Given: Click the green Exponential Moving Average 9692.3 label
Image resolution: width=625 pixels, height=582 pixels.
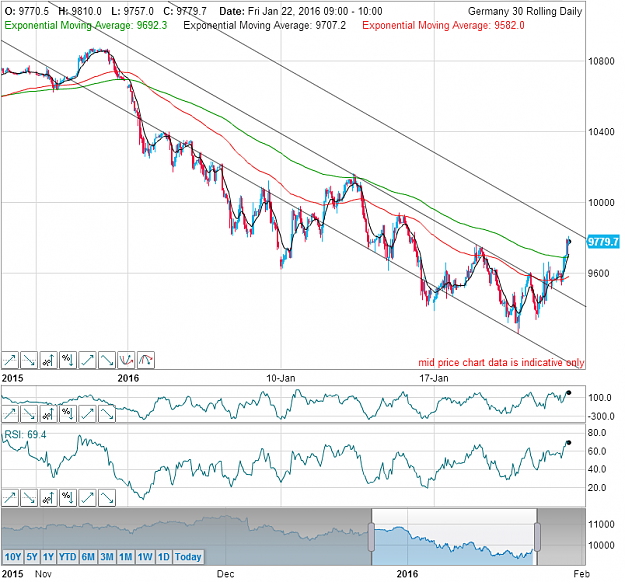Looking at the screenshot, I should tap(86, 26).
